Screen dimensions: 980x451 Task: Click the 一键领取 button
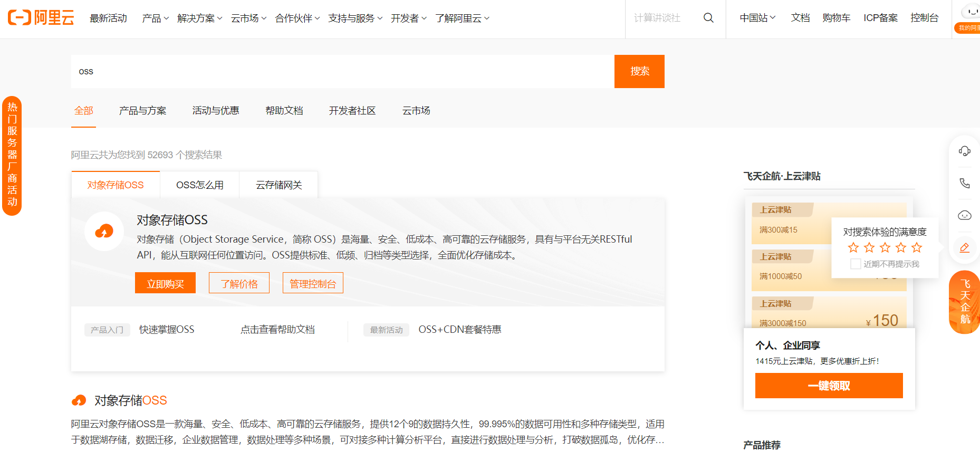click(829, 386)
